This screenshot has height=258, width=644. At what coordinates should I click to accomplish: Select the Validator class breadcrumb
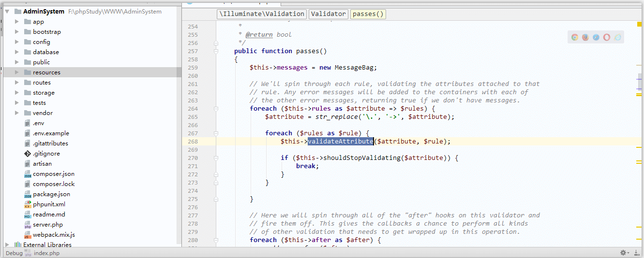(329, 14)
